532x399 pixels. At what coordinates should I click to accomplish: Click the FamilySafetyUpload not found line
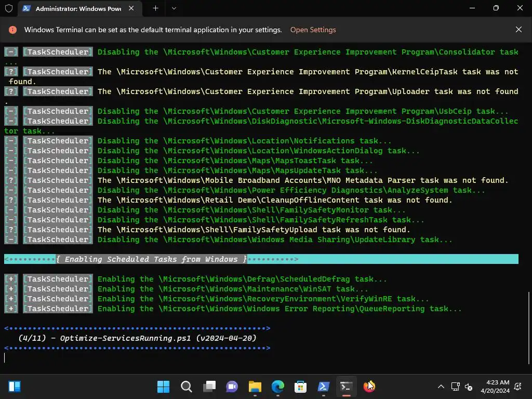(207, 230)
